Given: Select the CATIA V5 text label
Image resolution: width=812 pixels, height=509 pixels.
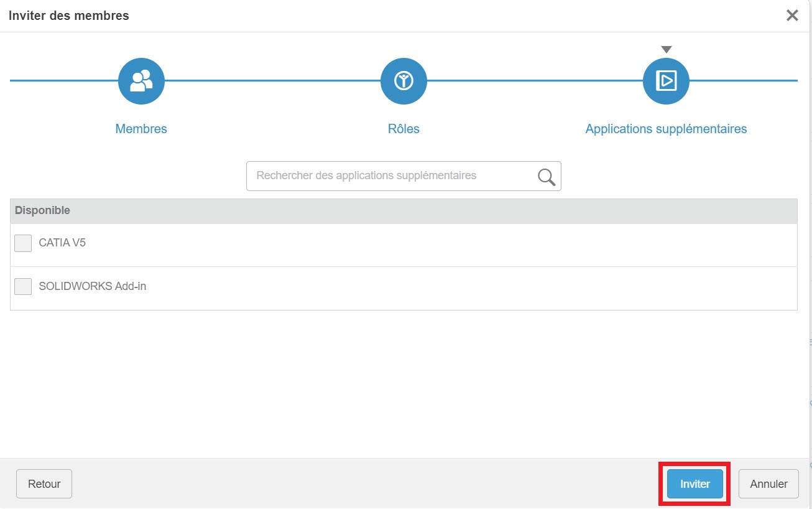Looking at the screenshot, I should click(x=62, y=243).
